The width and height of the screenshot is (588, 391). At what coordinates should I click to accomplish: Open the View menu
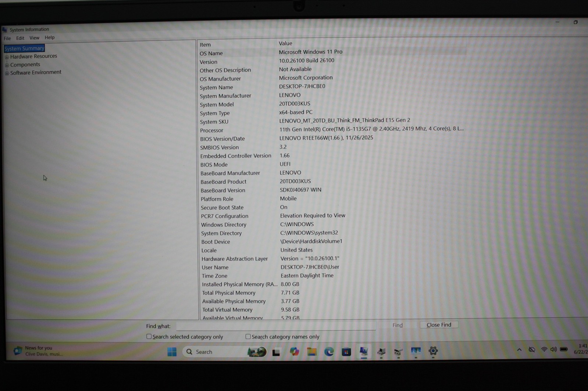[34, 37]
